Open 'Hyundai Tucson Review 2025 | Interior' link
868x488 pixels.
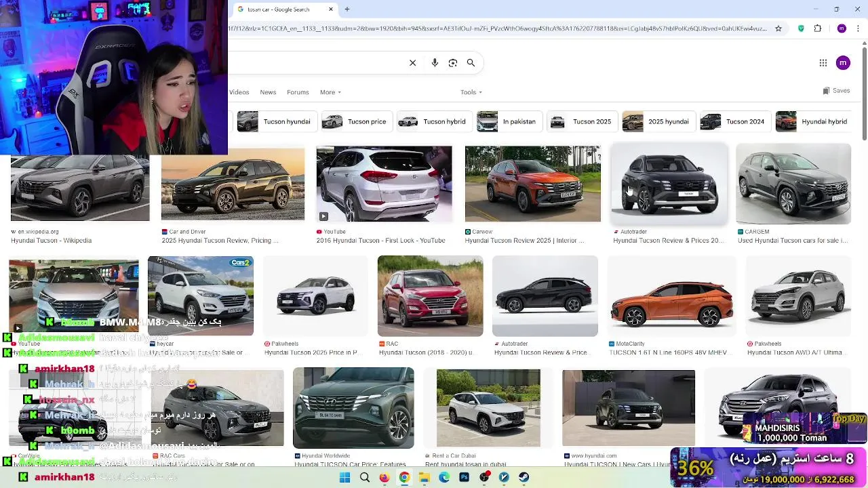[524, 241]
